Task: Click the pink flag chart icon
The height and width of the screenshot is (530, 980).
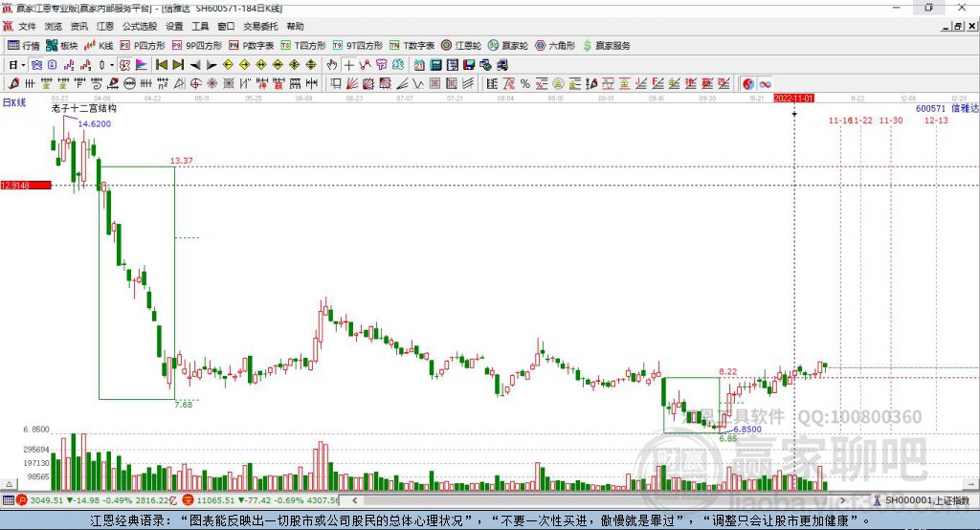Action: pos(142,65)
